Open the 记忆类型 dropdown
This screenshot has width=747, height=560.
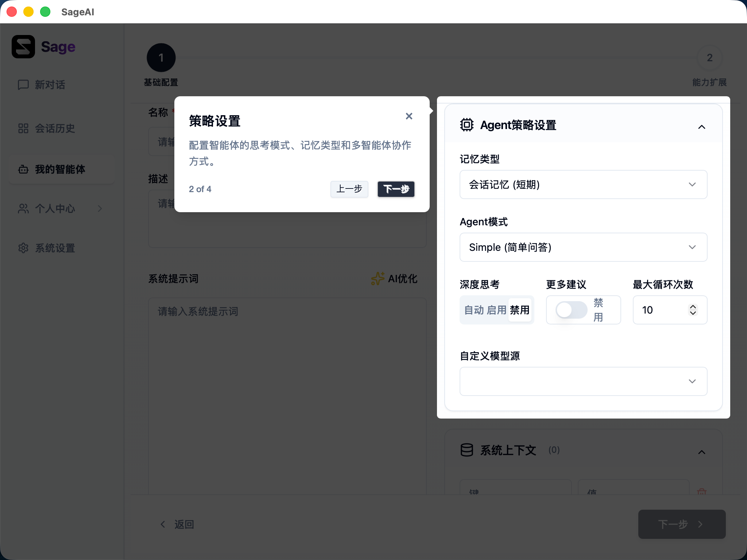pos(582,184)
